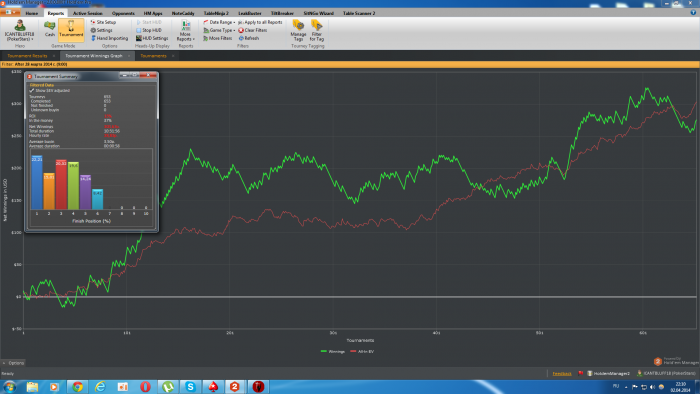700x394 pixels.
Task: Open Windows Media Player from the taskbar
Action: (54, 386)
